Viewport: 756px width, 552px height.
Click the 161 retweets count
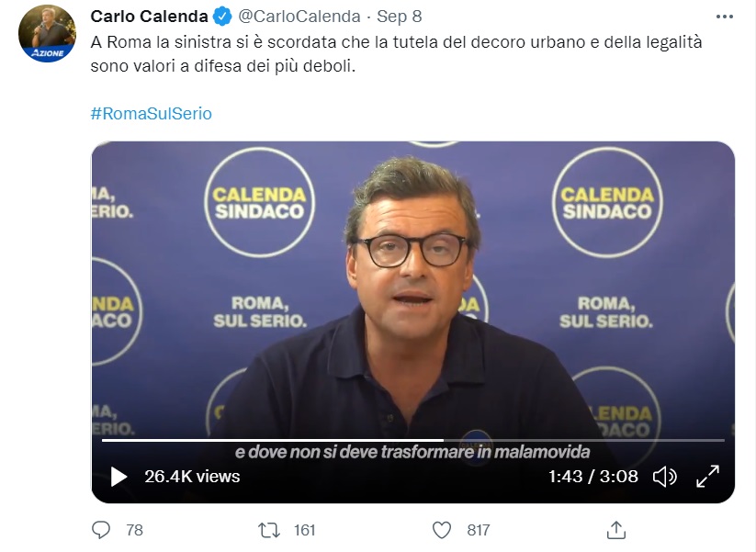(304, 530)
